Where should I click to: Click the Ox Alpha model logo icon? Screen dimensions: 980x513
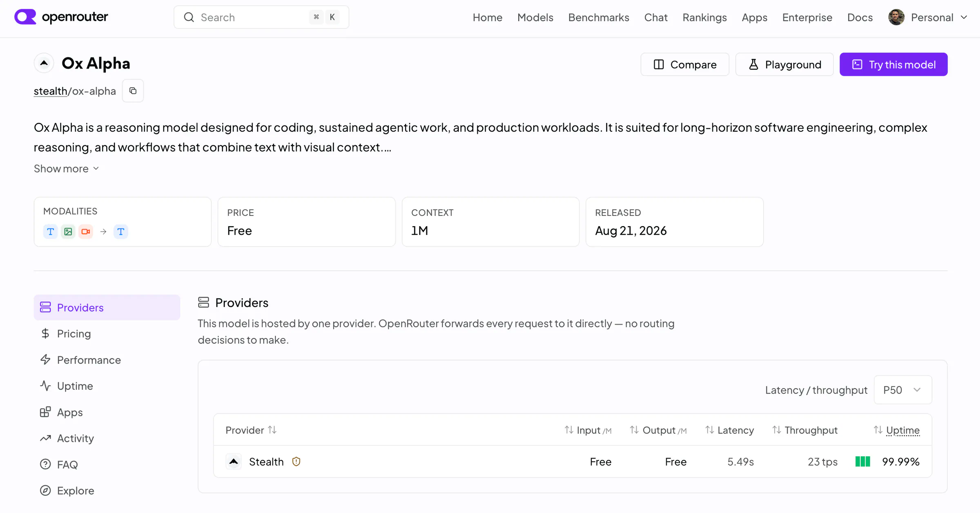pos(44,63)
